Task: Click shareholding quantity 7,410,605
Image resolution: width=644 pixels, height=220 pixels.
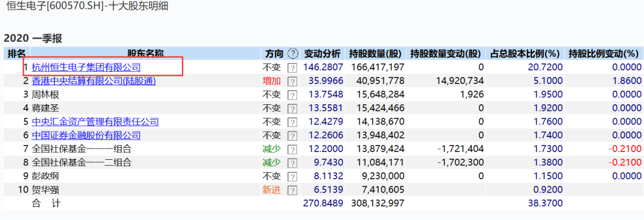Action: pyautogui.click(x=383, y=190)
